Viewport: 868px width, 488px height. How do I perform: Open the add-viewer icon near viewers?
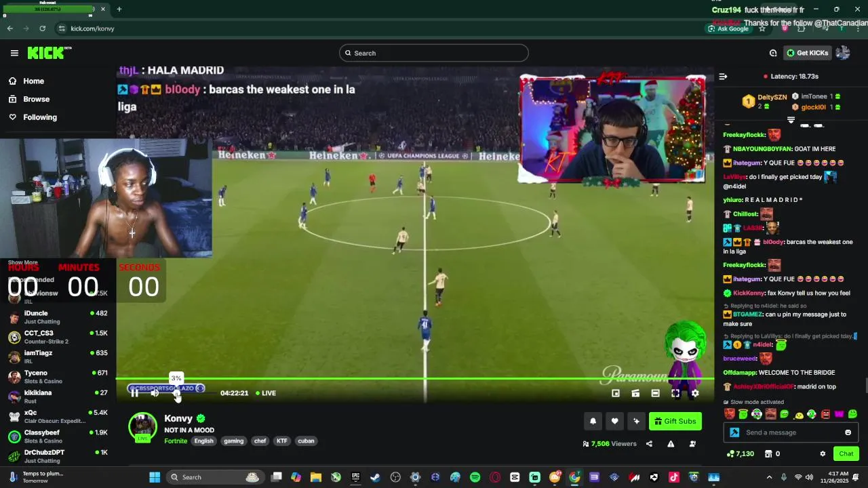692,444
